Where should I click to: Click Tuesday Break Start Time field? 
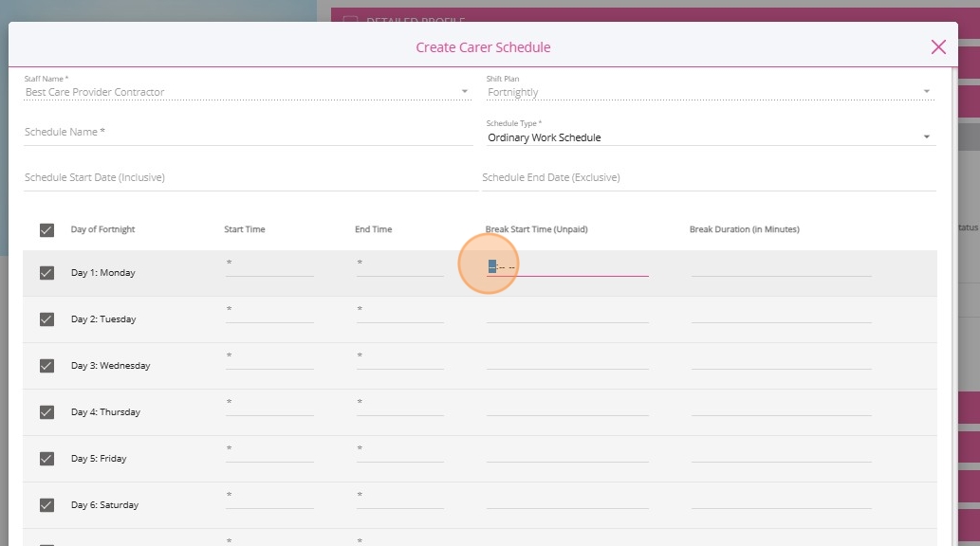(567, 314)
